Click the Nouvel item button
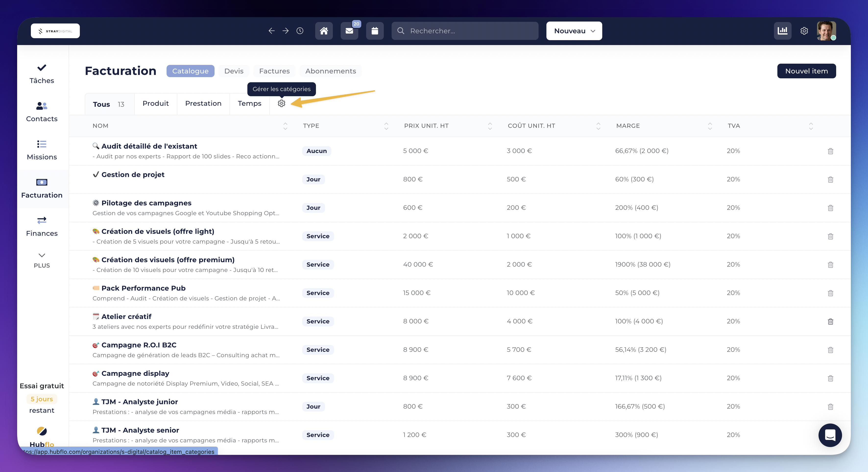Screen dimensions: 868x472 coord(806,71)
